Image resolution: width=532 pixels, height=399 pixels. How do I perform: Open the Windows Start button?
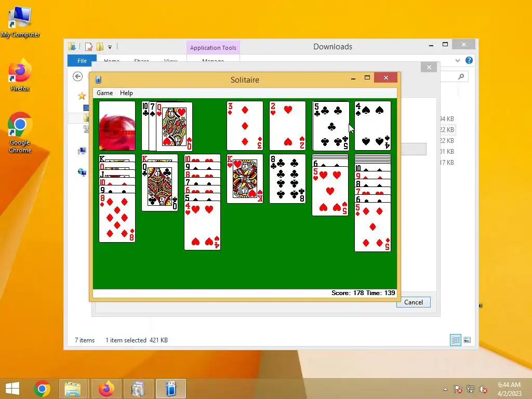coord(12,389)
